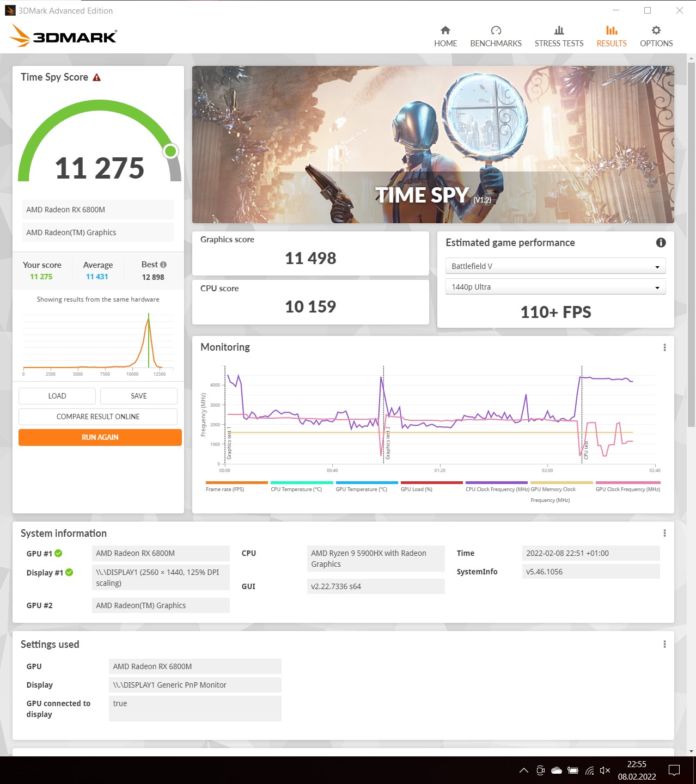Click the 3DMark logo in the header
The width and height of the screenshot is (696, 784).
63,36
